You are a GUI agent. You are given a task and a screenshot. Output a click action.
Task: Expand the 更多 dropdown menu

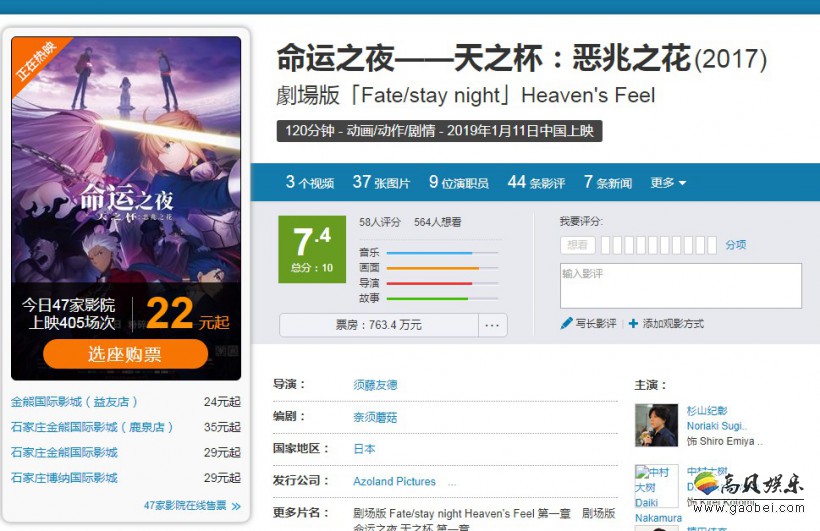668,183
